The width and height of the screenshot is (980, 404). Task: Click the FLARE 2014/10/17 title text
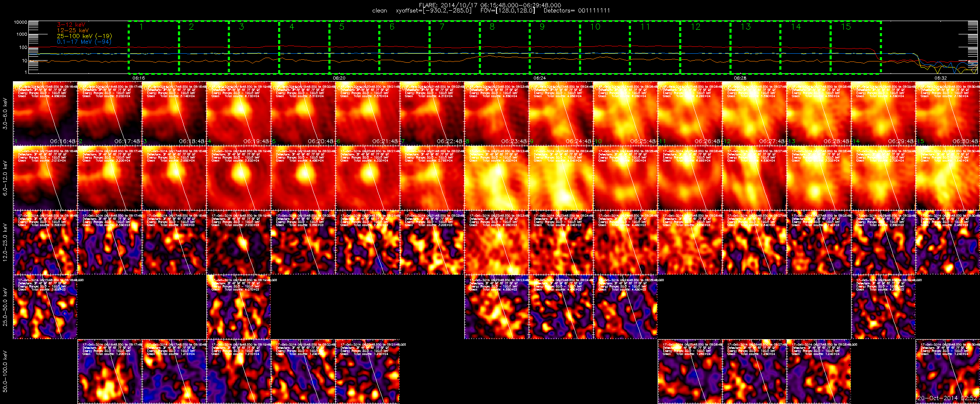[490, 5]
